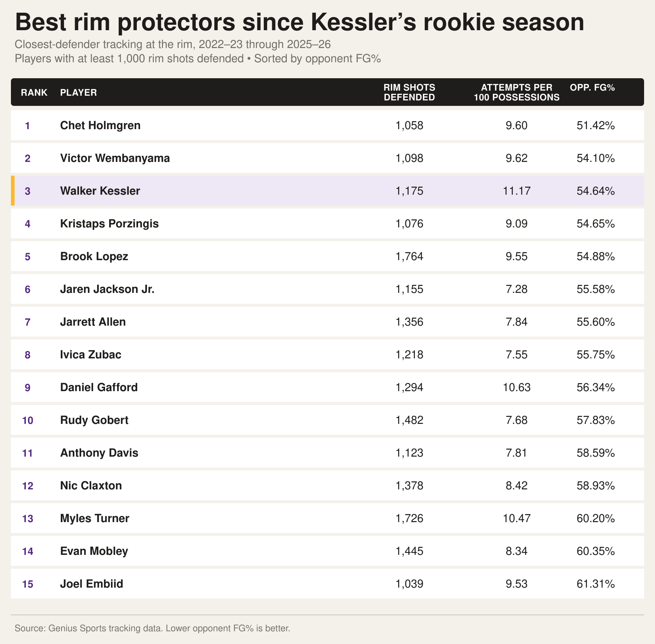Click the Chet Holmgren player name
The image size is (655, 644).
(x=100, y=126)
